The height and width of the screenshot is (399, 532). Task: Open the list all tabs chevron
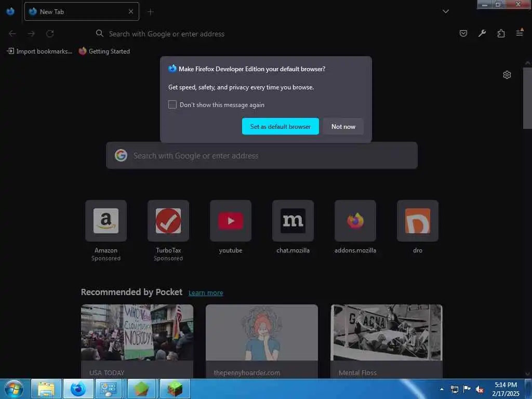coord(445,11)
